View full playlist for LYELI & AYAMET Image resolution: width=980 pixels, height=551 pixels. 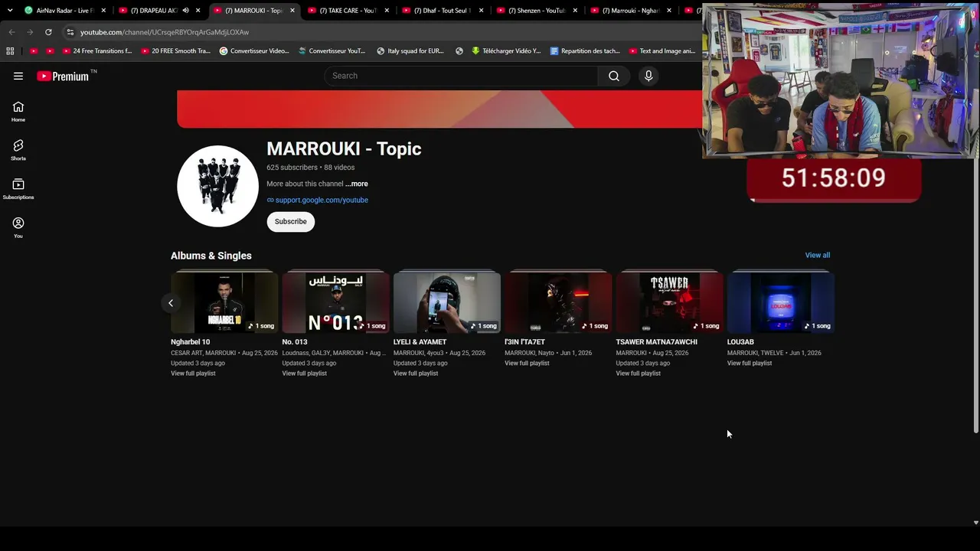416,373
